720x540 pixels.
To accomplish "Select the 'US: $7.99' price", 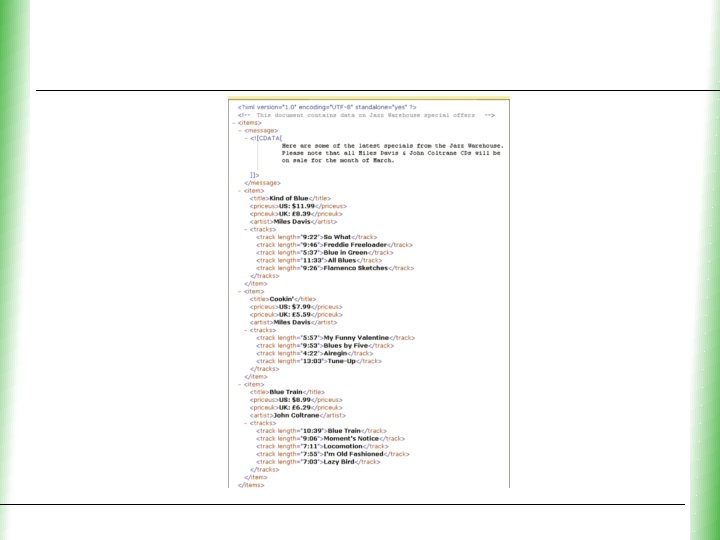I will [295, 307].
